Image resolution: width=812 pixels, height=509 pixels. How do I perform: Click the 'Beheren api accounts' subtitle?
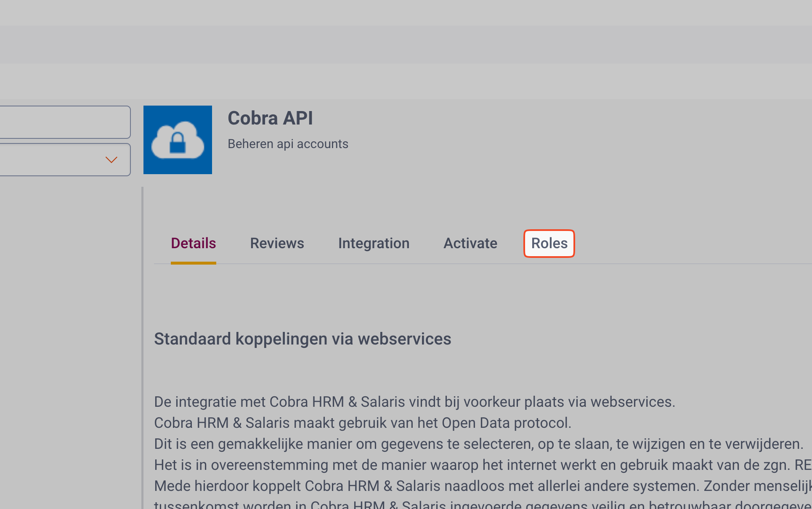point(288,144)
